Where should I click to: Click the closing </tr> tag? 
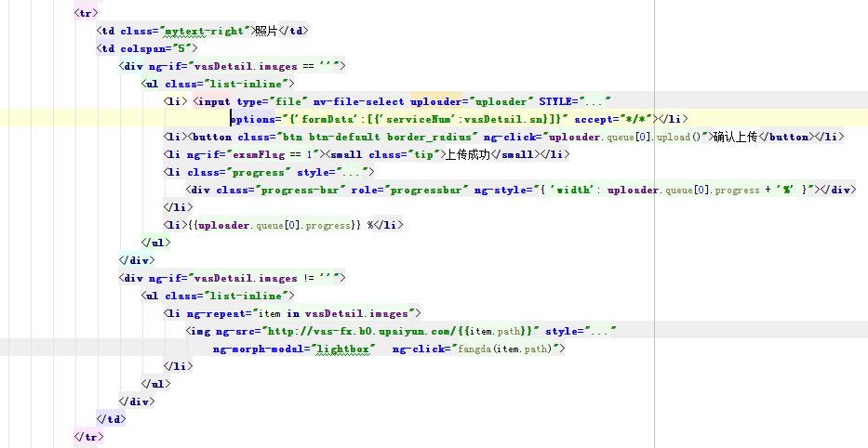point(88,437)
